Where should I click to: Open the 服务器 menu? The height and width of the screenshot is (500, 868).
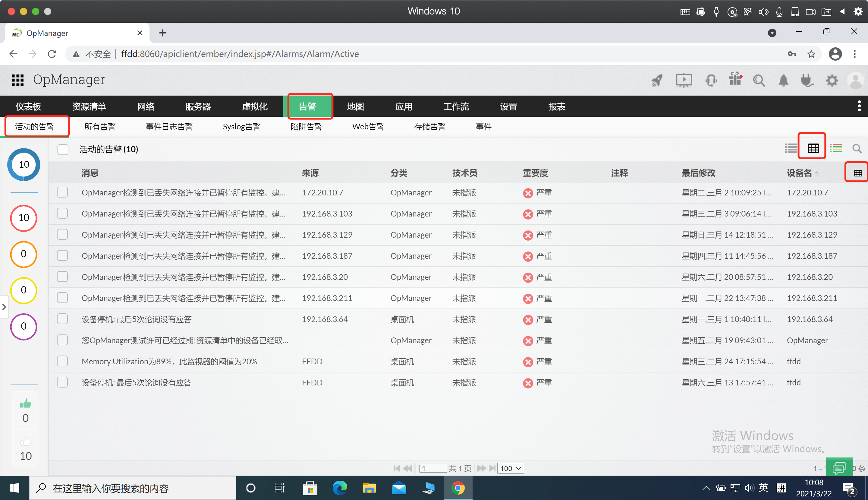(x=198, y=106)
